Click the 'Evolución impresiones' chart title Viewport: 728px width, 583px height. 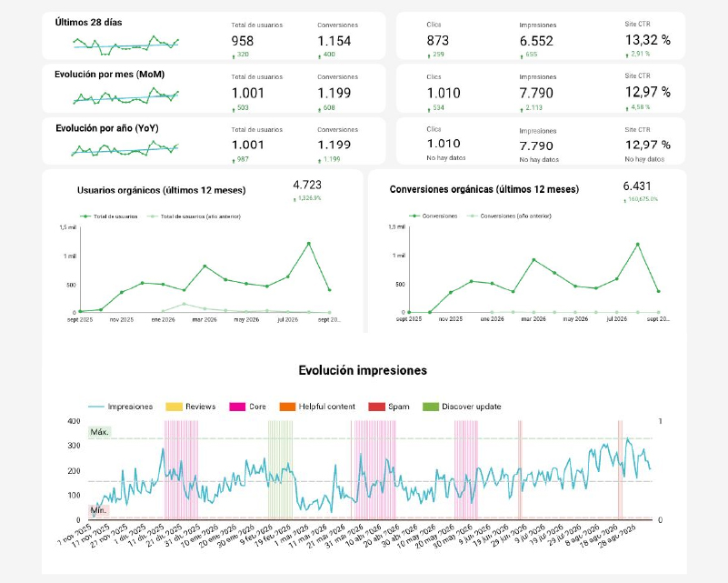[363, 370]
